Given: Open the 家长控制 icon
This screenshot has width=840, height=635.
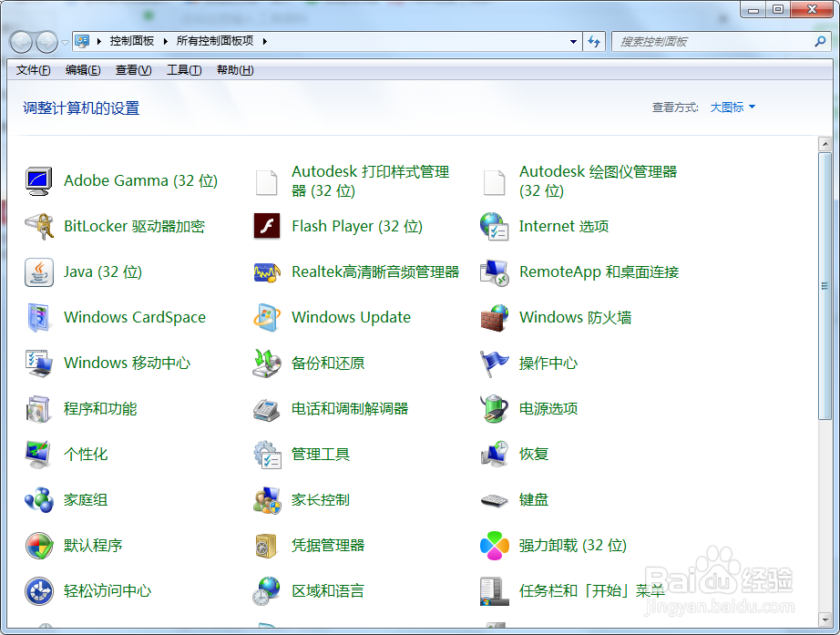Looking at the screenshot, I should [x=267, y=500].
